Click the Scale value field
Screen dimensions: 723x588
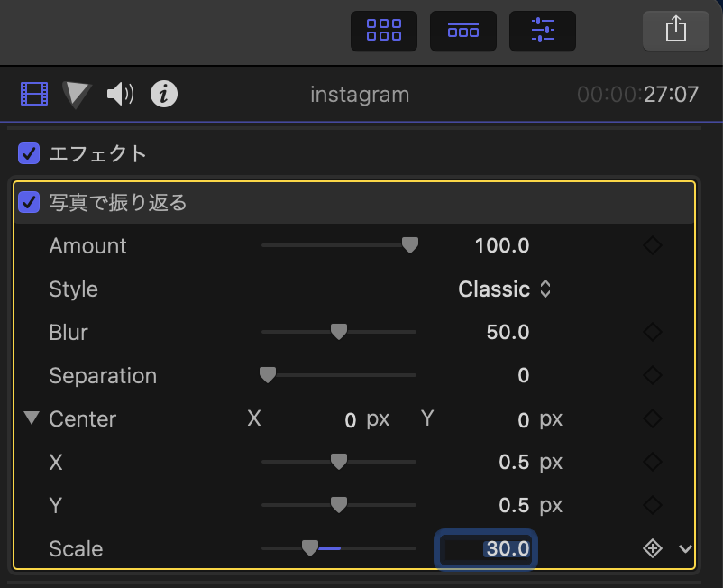pos(488,548)
